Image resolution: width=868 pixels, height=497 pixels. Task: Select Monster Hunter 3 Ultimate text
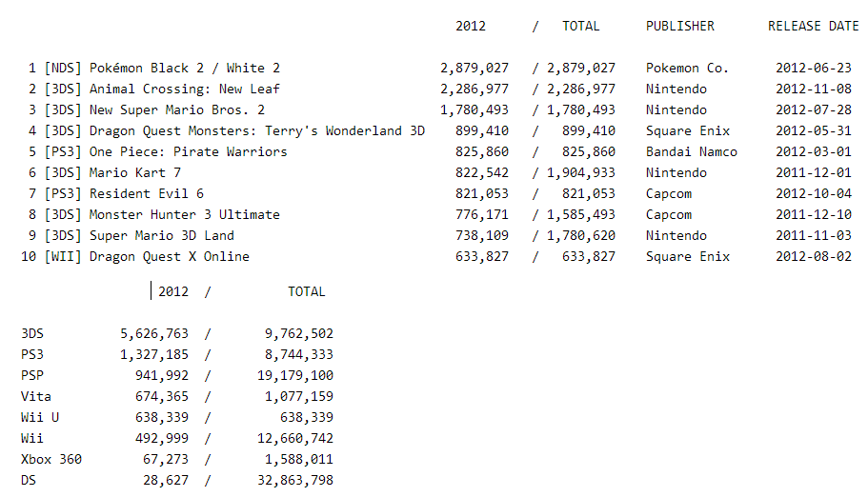(185, 215)
